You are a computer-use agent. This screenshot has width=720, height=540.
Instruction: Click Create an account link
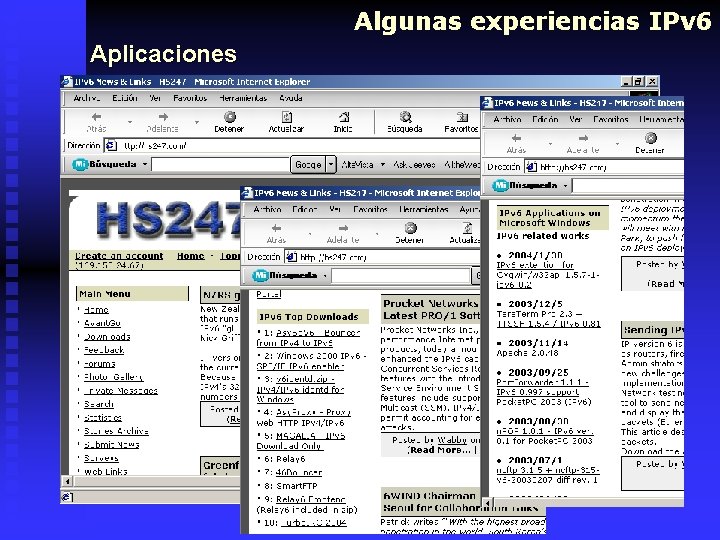pyautogui.click(x=119, y=256)
